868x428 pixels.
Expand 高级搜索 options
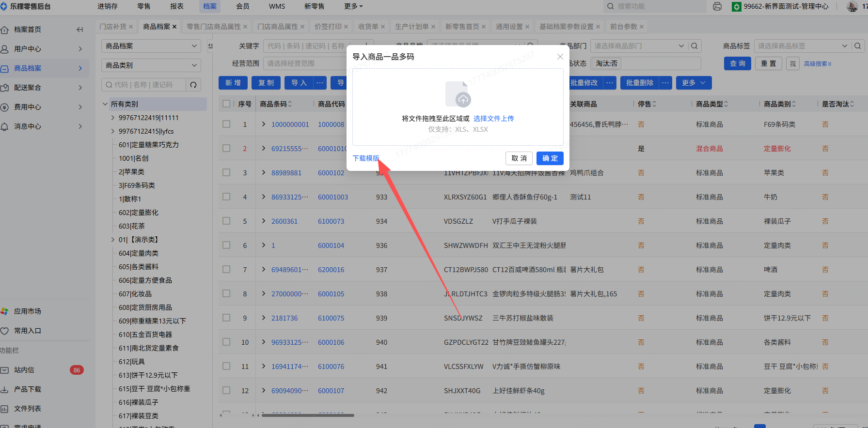click(x=818, y=64)
